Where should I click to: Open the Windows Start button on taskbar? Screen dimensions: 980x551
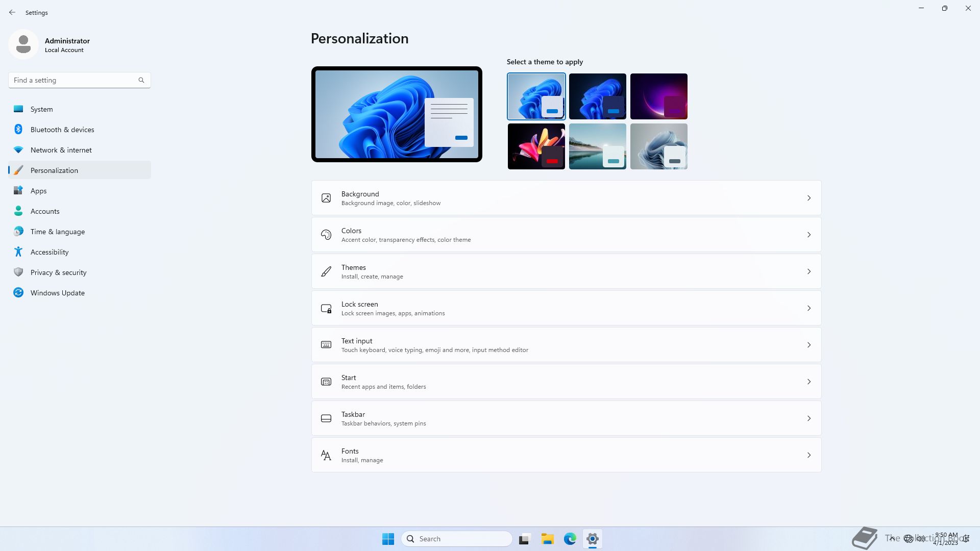(388, 539)
